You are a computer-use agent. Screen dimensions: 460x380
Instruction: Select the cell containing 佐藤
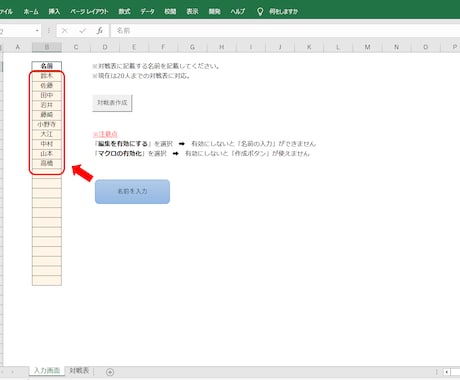(x=47, y=85)
